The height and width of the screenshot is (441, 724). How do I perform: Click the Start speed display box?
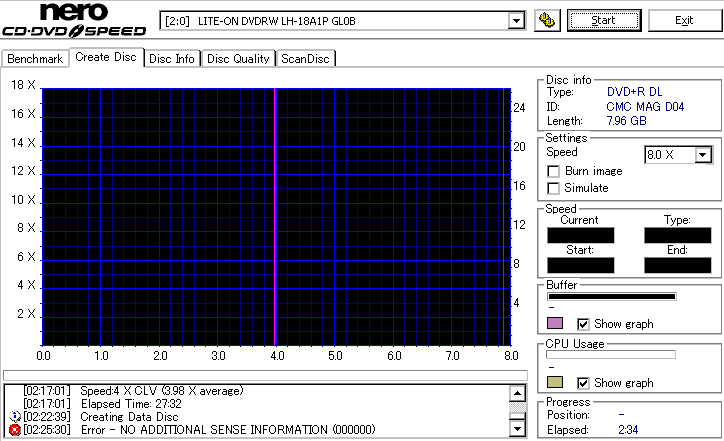[580, 266]
